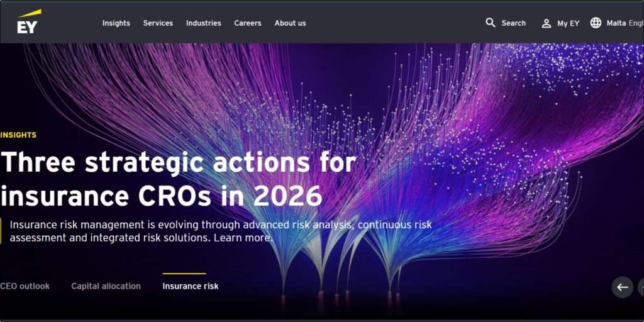Image resolution: width=644 pixels, height=322 pixels.
Task: Click the previous slide arrow button
Action: [622, 287]
